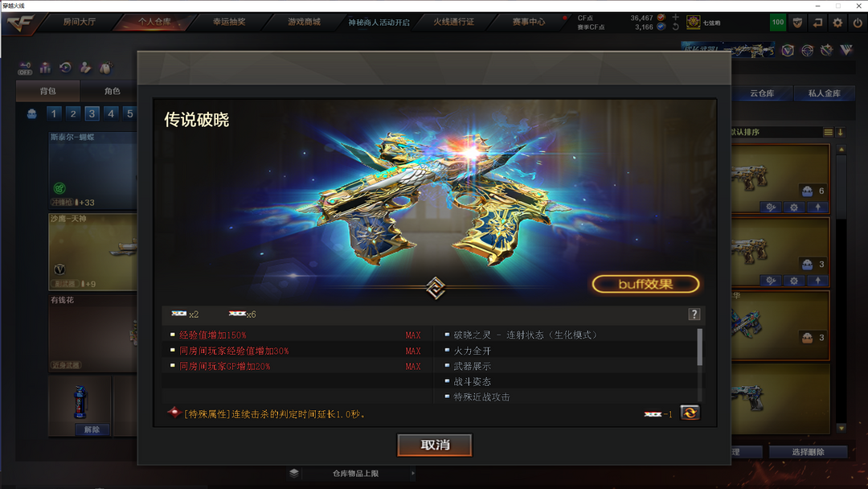Click the 取消 button
868x489 pixels.
pos(435,445)
